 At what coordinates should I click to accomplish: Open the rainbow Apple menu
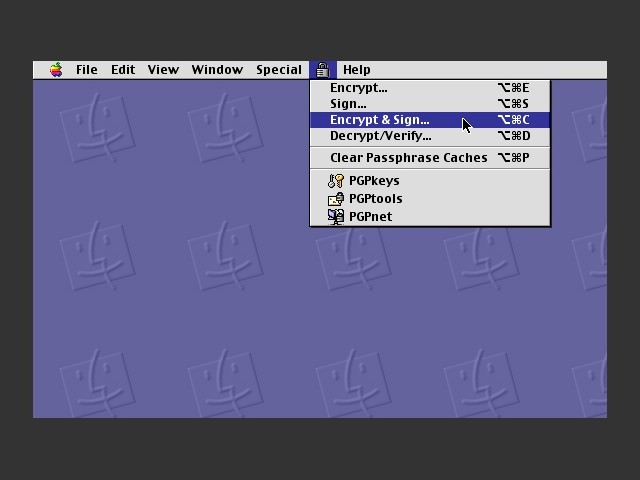click(x=56, y=70)
